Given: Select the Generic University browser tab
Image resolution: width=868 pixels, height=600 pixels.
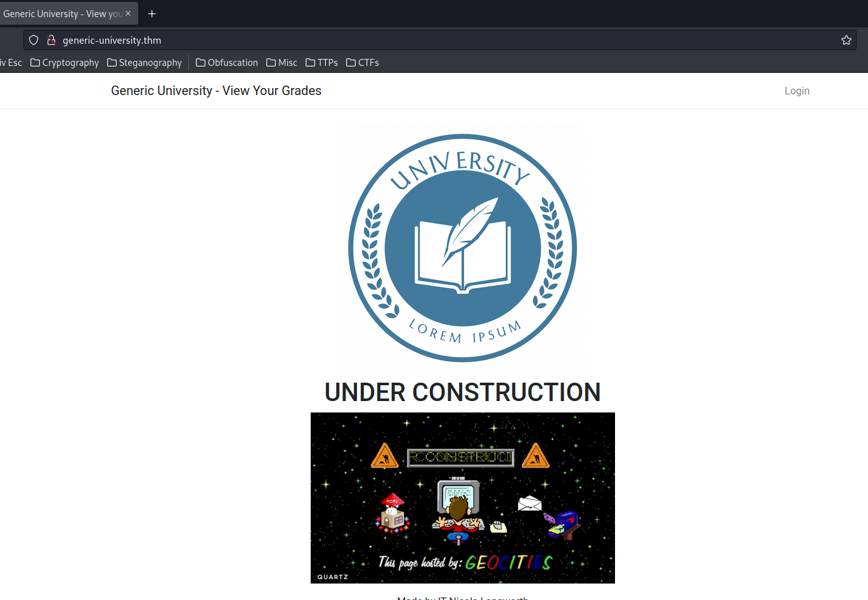Looking at the screenshot, I should pyautogui.click(x=68, y=13).
